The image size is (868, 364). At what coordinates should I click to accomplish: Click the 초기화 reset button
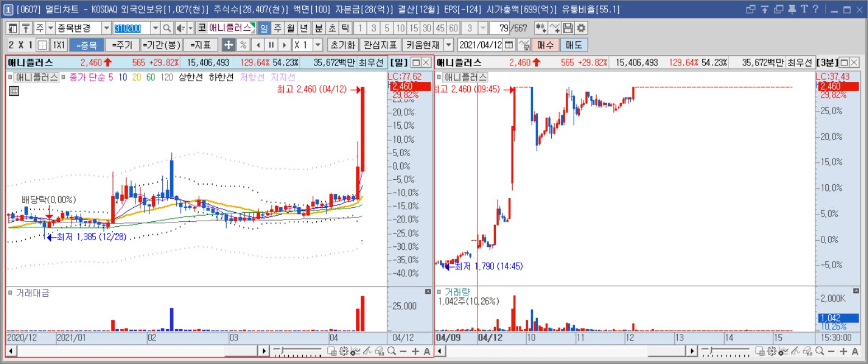point(342,45)
